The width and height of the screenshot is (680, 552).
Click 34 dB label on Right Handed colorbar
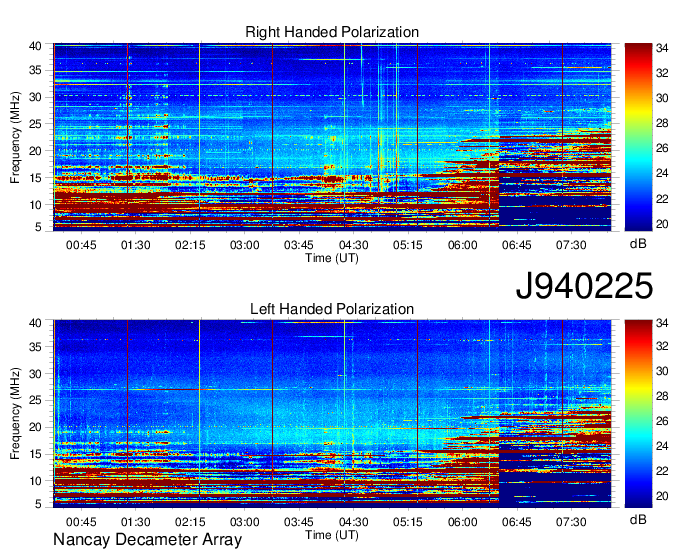pyautogui.click(x=662, y=48)
